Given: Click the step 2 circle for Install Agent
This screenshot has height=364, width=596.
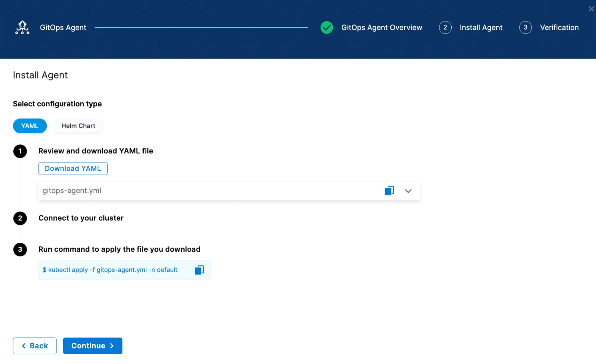Looking at the screenshot, I should (445, 27).
